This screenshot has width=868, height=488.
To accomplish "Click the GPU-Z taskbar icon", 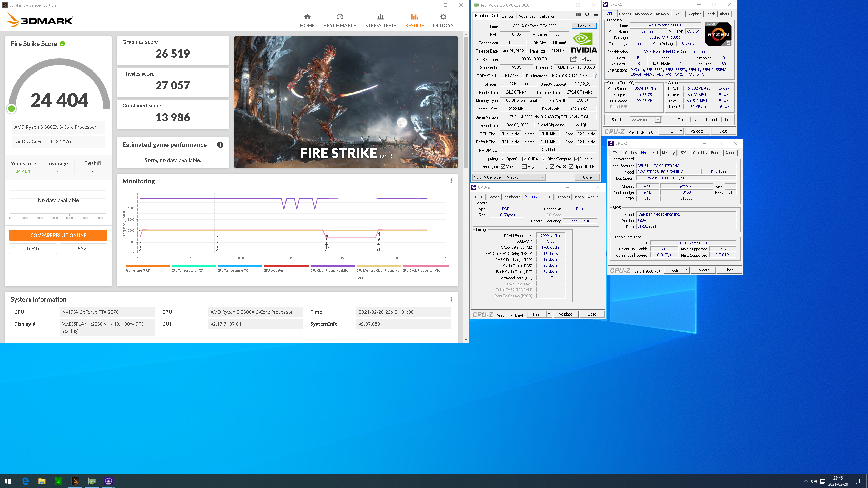I will pyautogui.click(x=92, y=481).
